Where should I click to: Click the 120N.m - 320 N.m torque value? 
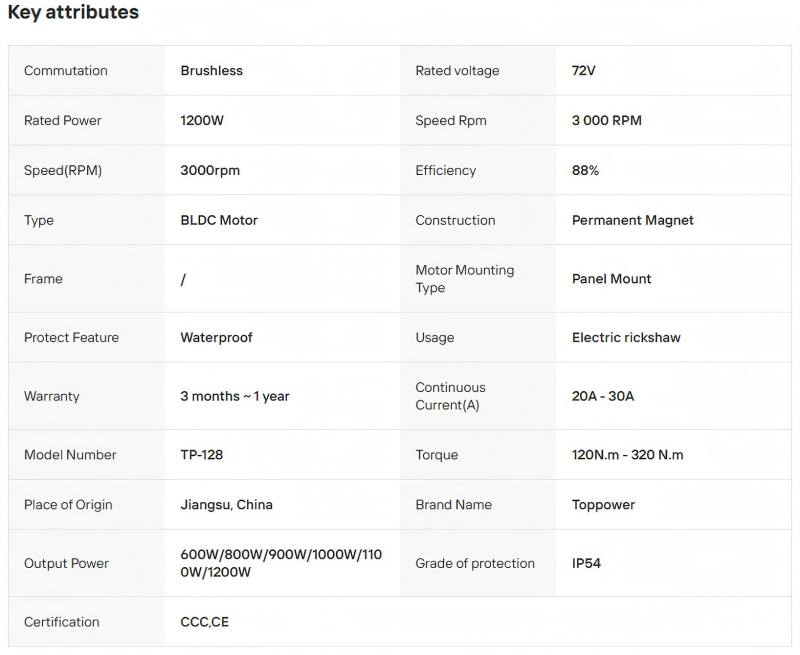(628, 455)
